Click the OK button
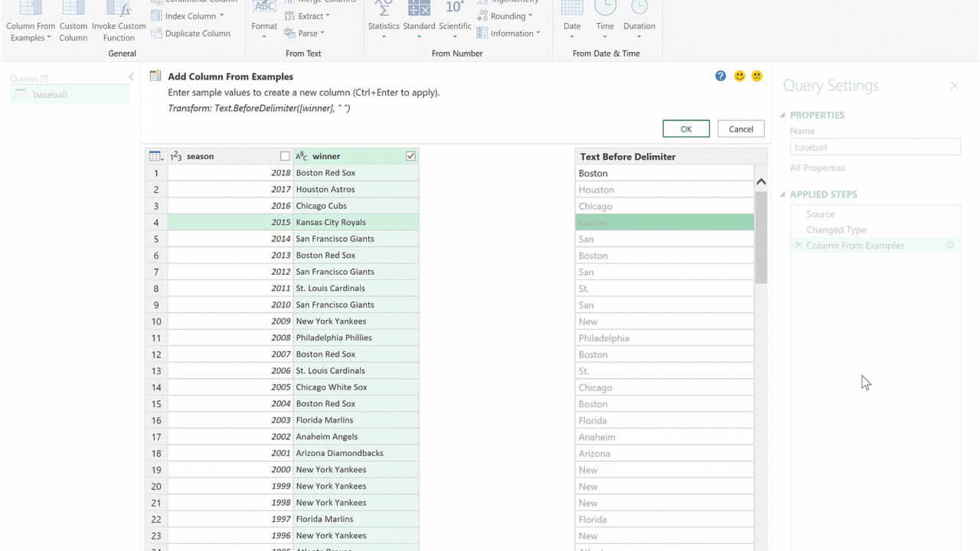This screenshot has width=980, height=551. click(686, 129)
